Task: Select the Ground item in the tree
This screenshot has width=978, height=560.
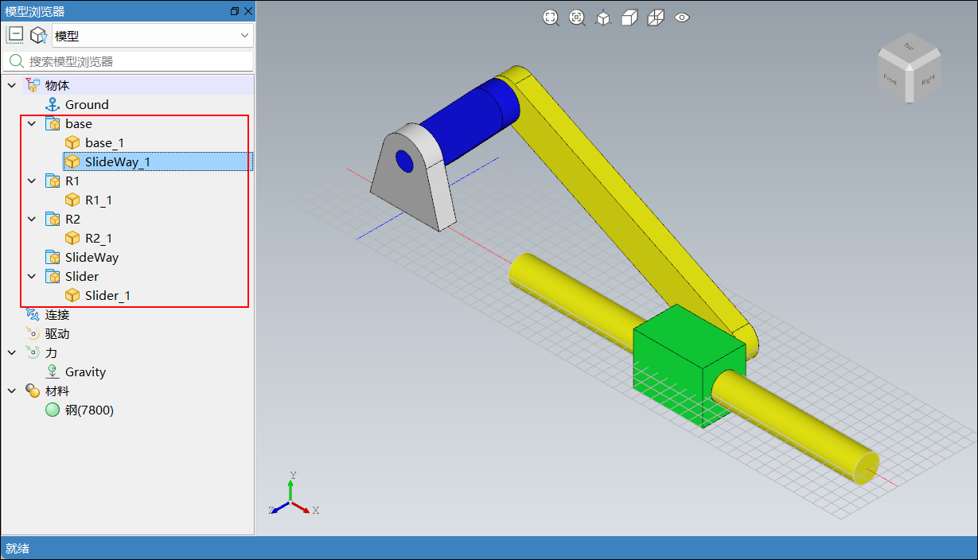Action: pyautogui.click(x=86, y=105)
